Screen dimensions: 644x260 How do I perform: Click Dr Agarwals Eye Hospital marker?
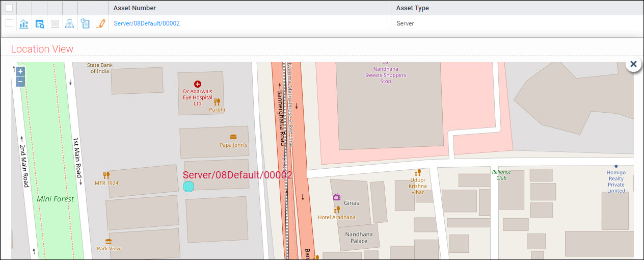pyautogui.click(x=198, y=84)
